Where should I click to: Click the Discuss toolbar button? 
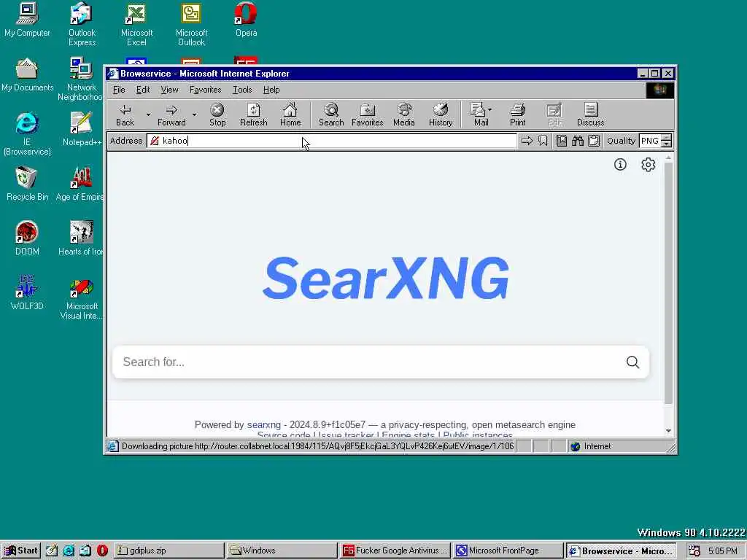(x=590, y=114)
